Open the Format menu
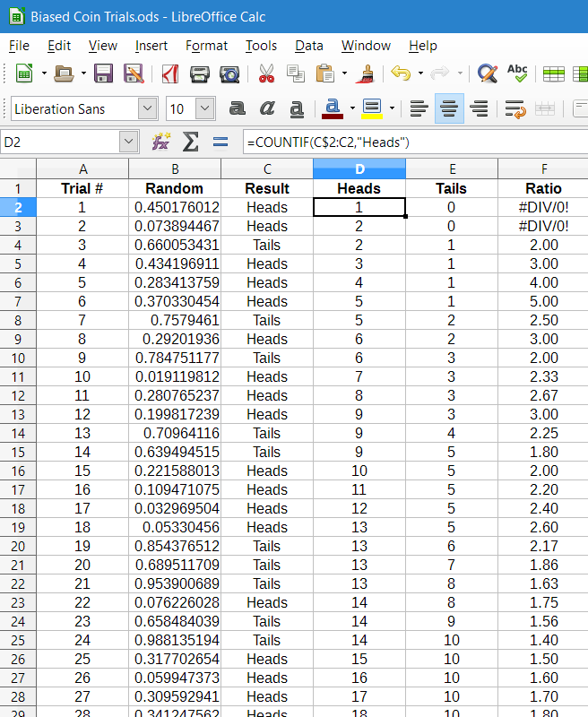588x717 pixels. tap(207, 46)
